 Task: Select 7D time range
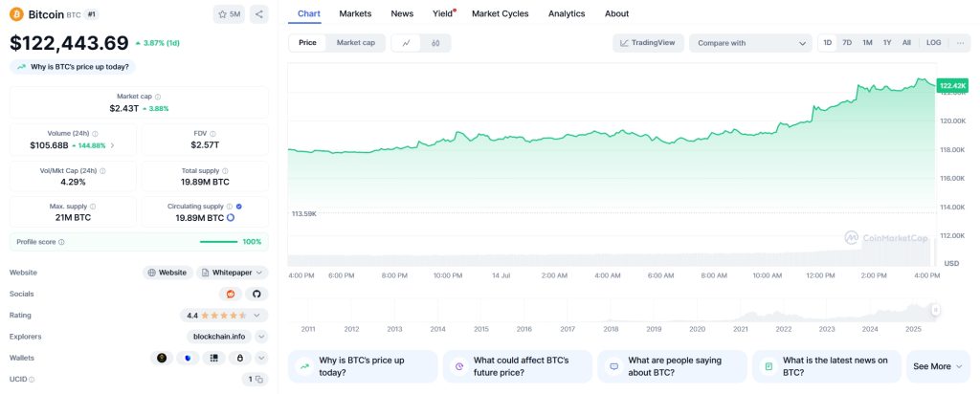coord(847,43)
